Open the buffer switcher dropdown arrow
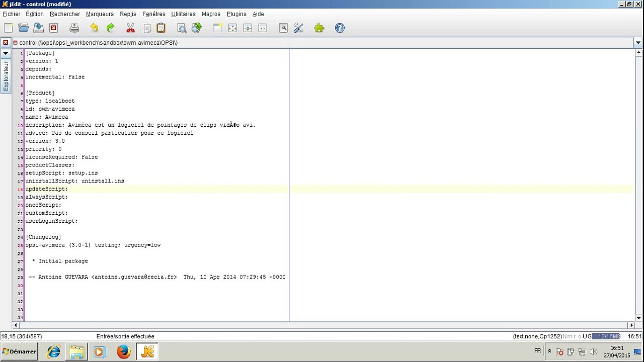This screenshot has width=644, height=362. [x=638, y=43]
